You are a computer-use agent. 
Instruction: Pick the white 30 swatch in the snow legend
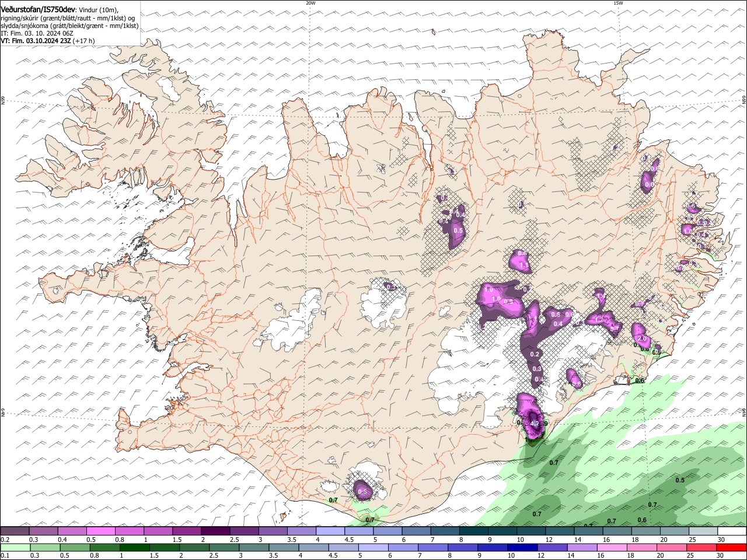[732, 531]
